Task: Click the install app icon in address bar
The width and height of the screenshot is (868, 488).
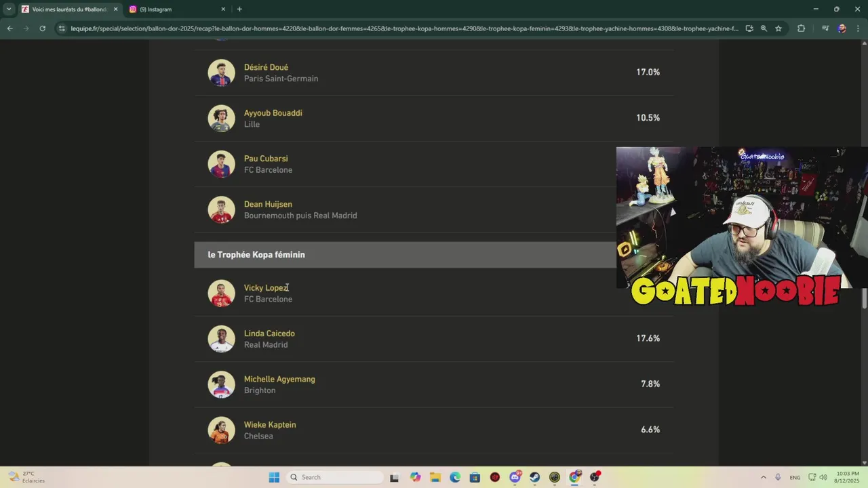Action: pos(749,28)
